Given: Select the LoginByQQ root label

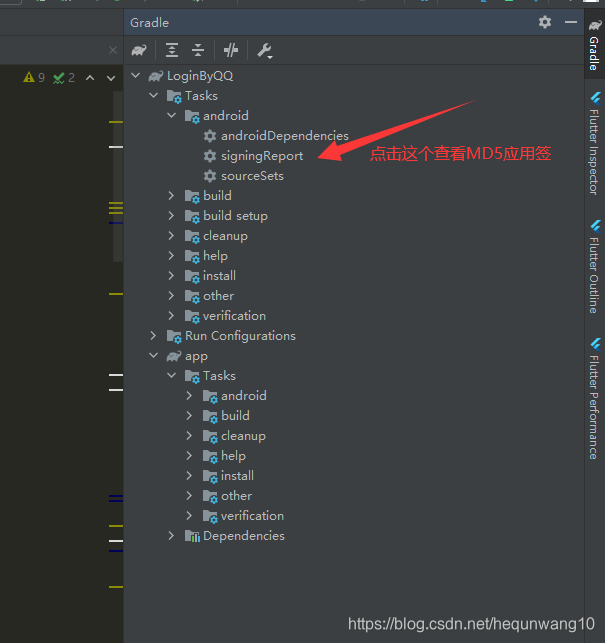Looking at the screenshot, I should point(200,76).
